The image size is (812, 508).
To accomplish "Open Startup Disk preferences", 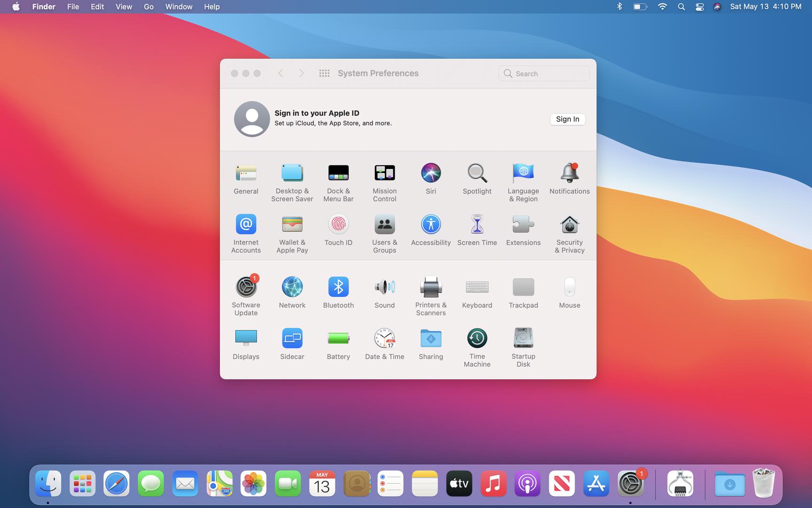I will tap(523, 348).
